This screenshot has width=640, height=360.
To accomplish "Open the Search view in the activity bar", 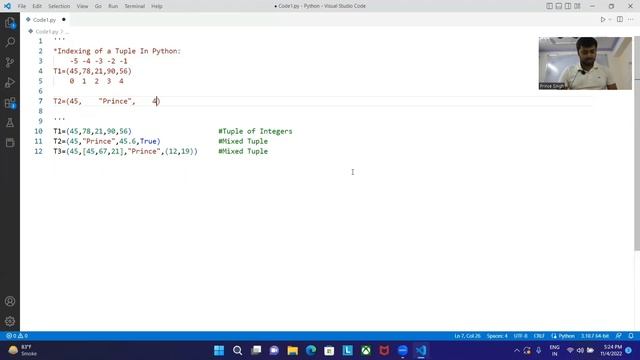I will coord(10,42).
